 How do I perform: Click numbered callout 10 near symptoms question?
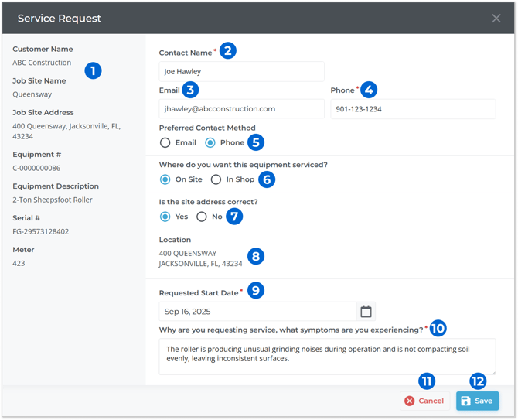[x=438, y=328]
